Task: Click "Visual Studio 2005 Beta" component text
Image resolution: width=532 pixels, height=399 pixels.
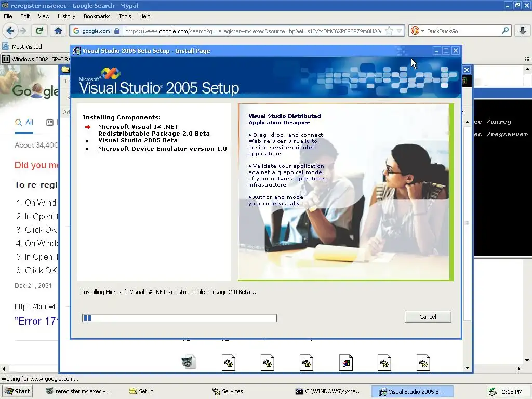Action: coord(138,140)
